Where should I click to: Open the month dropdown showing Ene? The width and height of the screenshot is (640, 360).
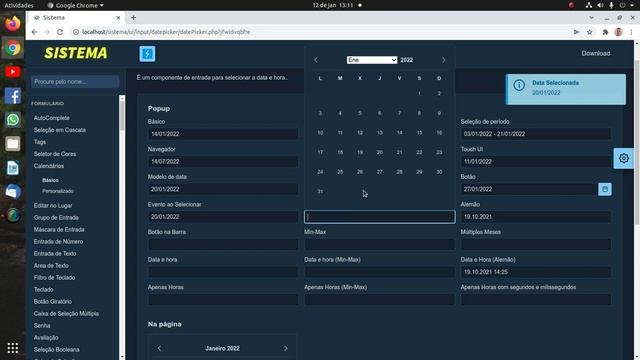pos(371,60)
